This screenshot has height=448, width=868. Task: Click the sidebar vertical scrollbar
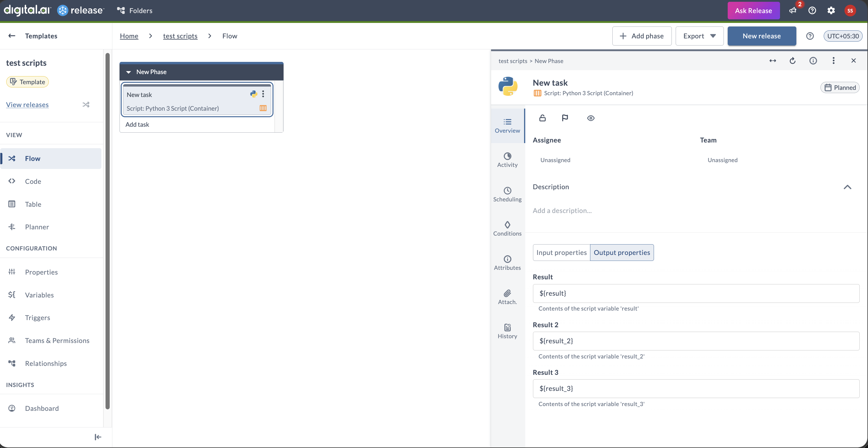point(108,231)
